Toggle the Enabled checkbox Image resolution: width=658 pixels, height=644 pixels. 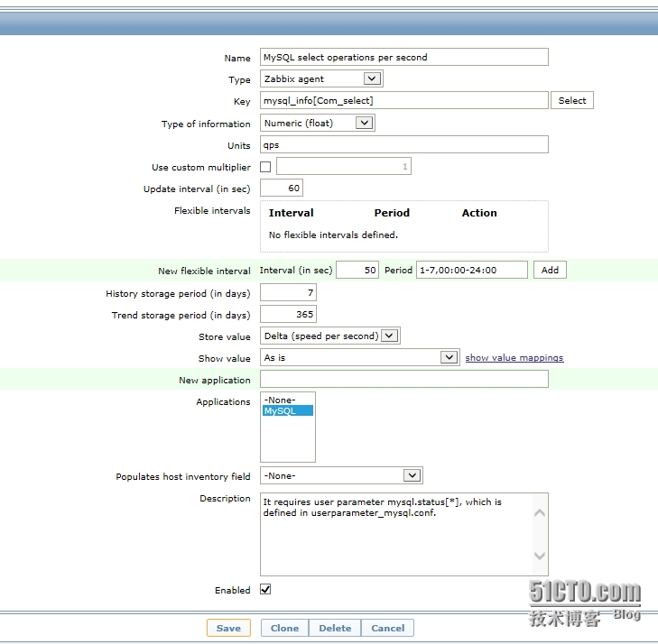click(x=265, y=590)
